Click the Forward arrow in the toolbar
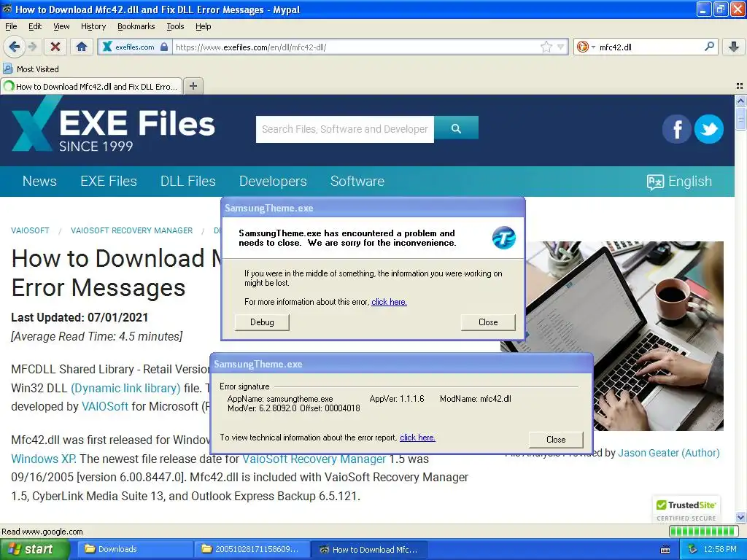 click(32, 47)
